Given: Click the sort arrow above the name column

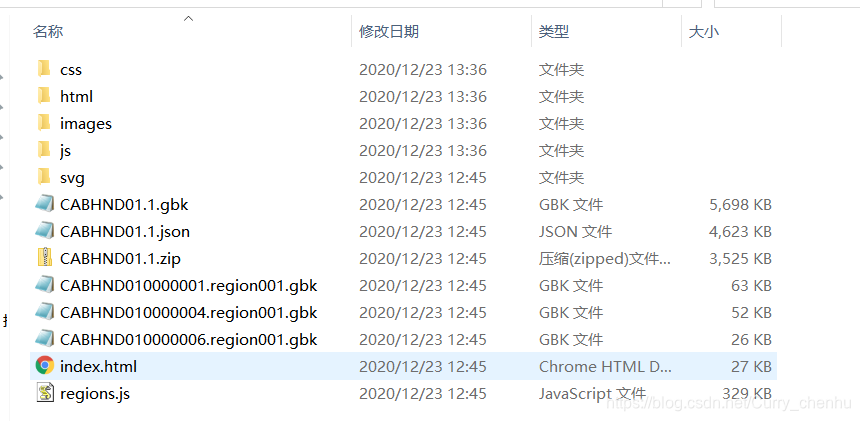Looking at the screenshot, I should [189, 18].
